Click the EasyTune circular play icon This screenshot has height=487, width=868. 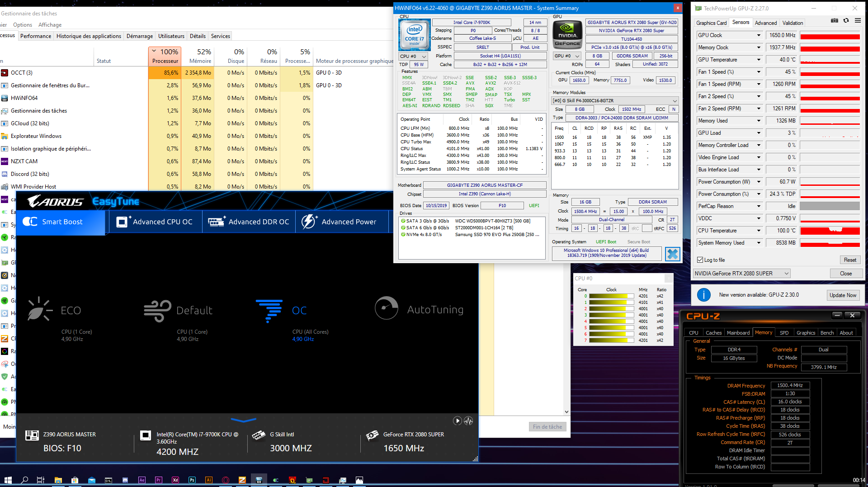coord(458,421)
